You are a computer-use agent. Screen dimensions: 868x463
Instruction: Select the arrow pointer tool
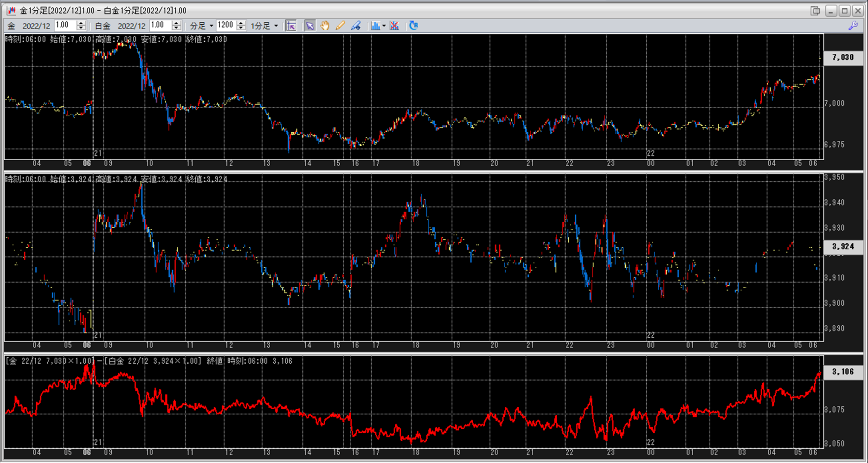pyautogui.click(x=310, y=26)
